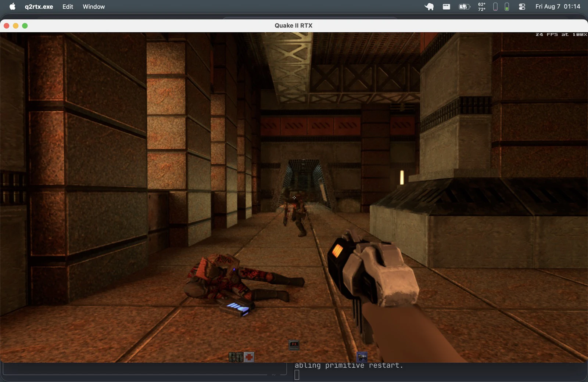Screen dimensions: 588x382
Task: Click the Quake II RTX window title
Action: click(294, 25)
